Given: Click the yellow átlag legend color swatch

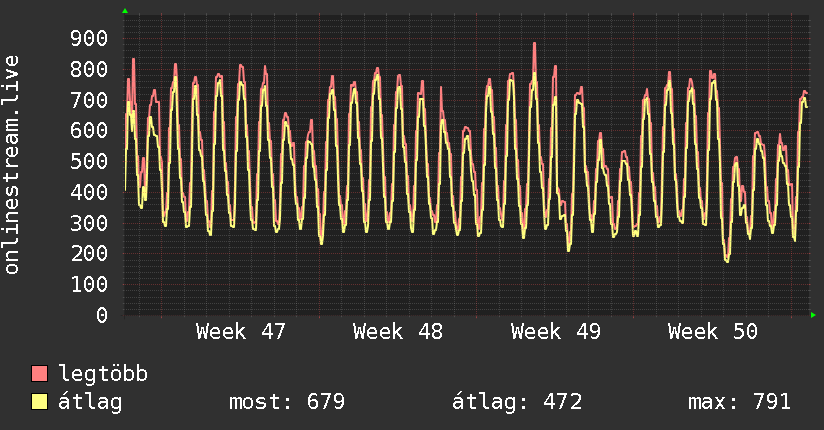Looking at the screenshot, I should [x=39, y=401].
